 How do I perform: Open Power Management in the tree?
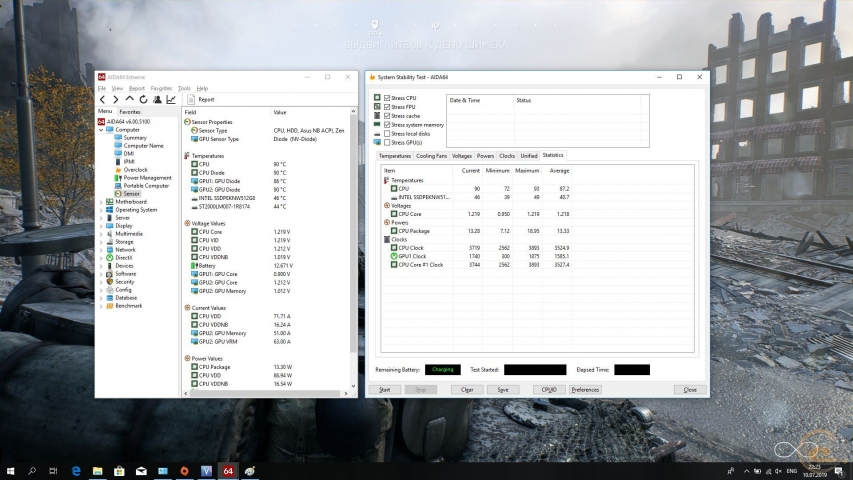pos(147,178)
